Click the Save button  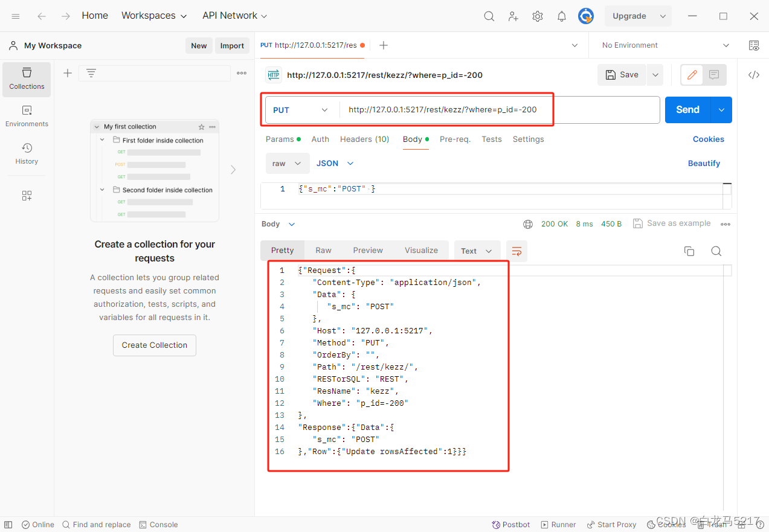tap(622, 75)
